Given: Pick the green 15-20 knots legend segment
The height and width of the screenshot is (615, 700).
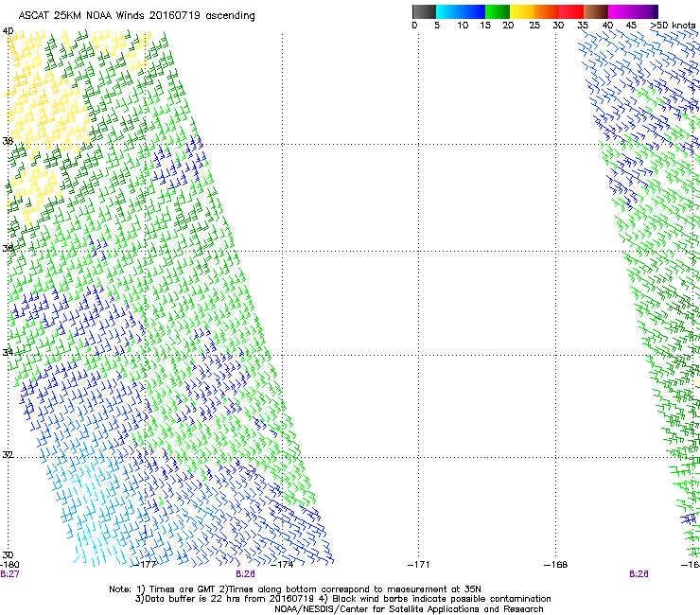Looking at the screenshot, I should pos(498,11).
